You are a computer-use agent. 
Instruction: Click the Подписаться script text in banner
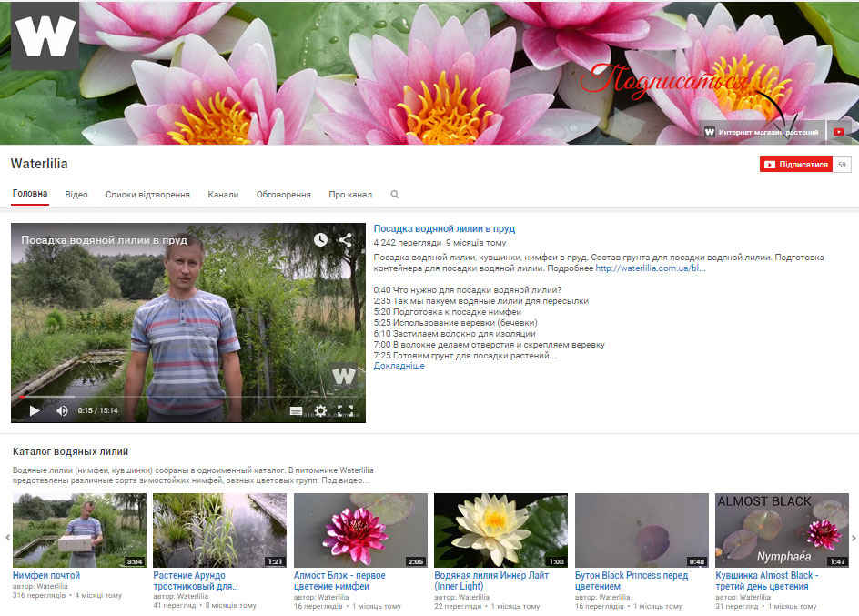(x=664, y=82)
